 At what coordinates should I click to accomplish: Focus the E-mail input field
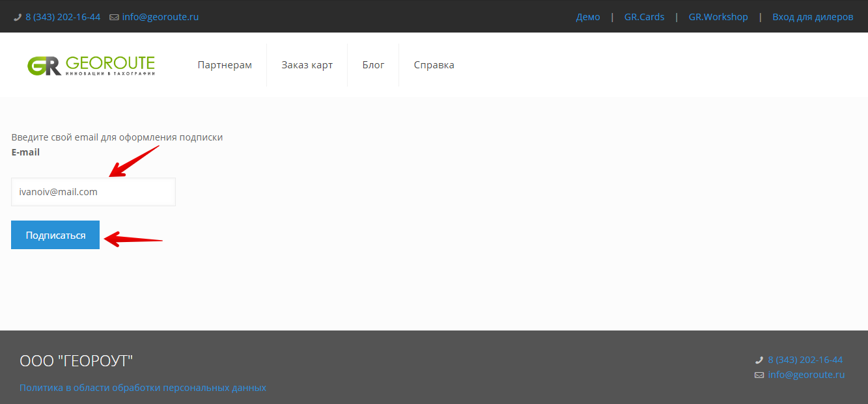click(x=93, y=192)
